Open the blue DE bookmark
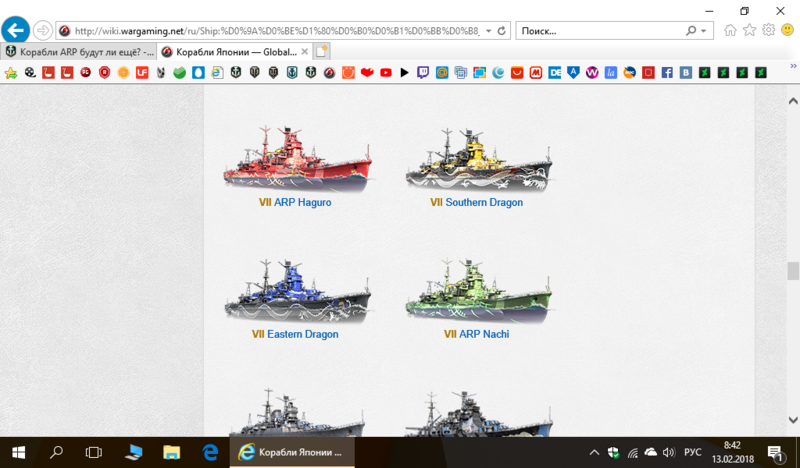This screenshot has width=800, height=468. coord(555,73)
